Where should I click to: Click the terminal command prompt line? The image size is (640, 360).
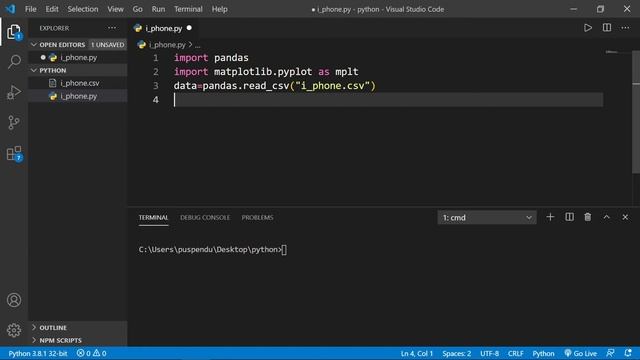tap(212, 249)
